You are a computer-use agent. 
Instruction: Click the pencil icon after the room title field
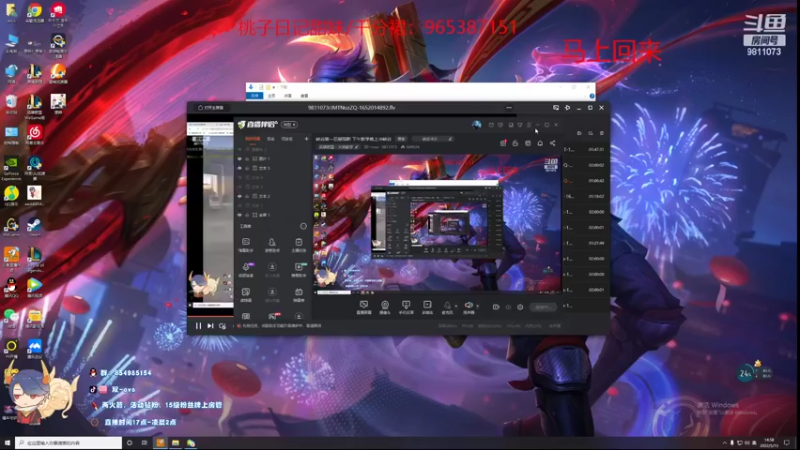pos(449,139)
